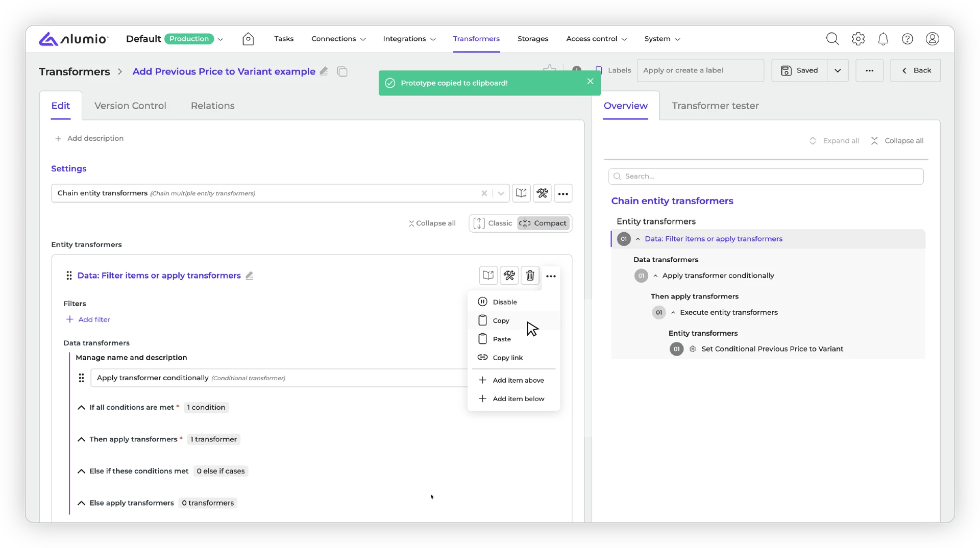The image size is (980, 548).
Task: Open more options in Settings row
Action: [563, 193]
